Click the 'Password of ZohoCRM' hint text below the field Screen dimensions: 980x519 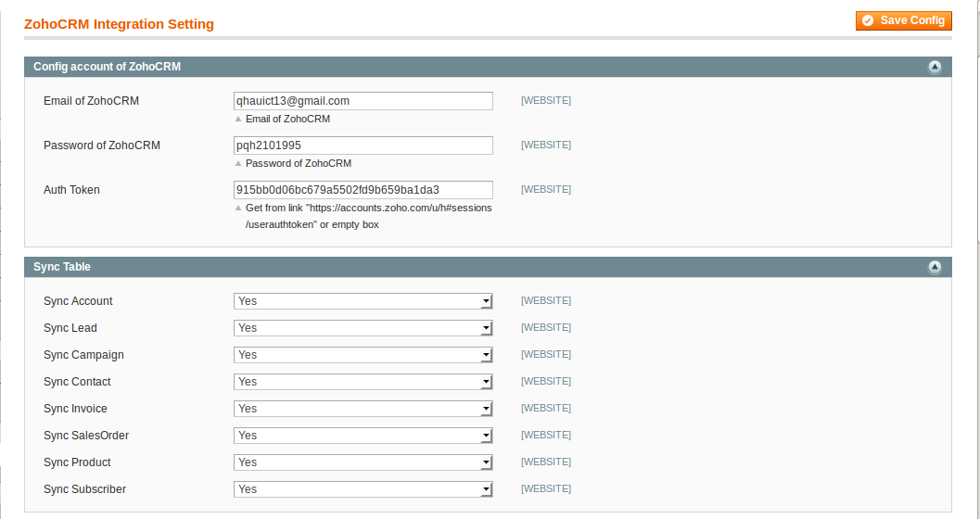(x=299, y=163)
